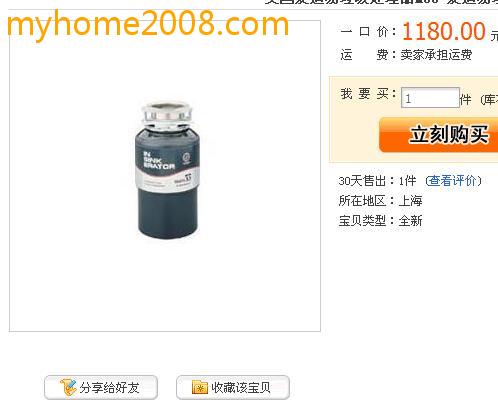498x405 pixels.
Task: Click the myhome2008.com watermark text
Action: tap(148, 23)
